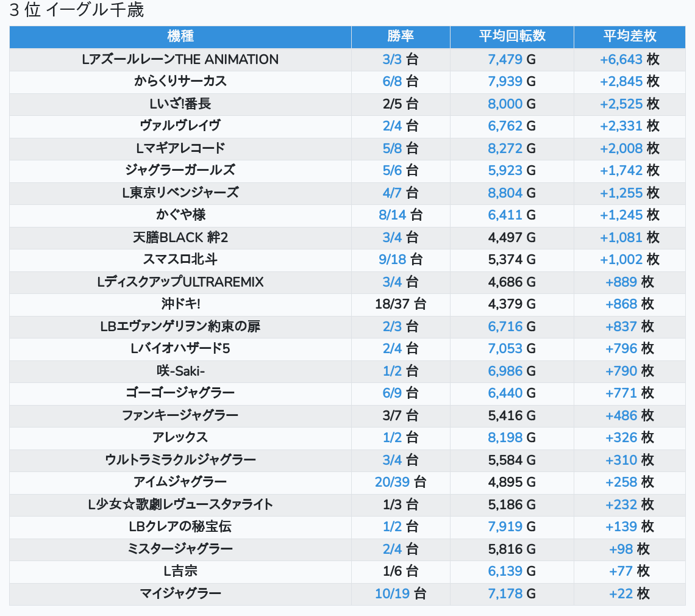This screenshot has height=616, width=695.
Task: Click average spins 8,804 G
Action: [x=512, y=193]
